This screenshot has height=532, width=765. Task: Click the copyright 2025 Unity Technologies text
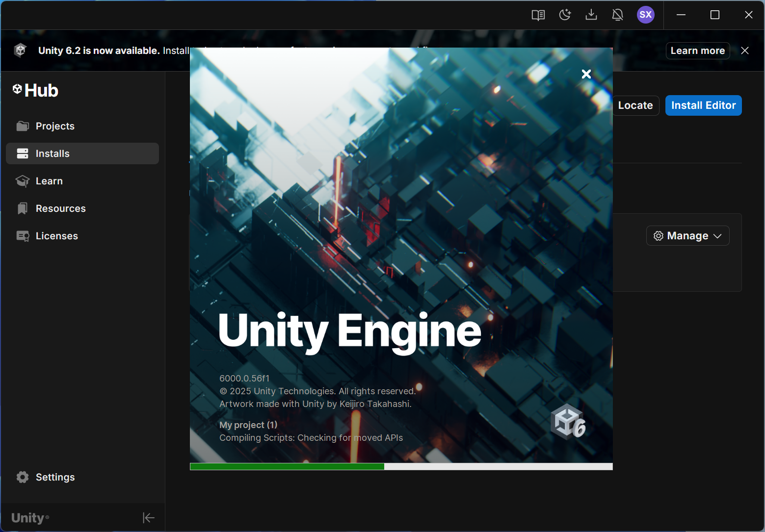[317, 391]
